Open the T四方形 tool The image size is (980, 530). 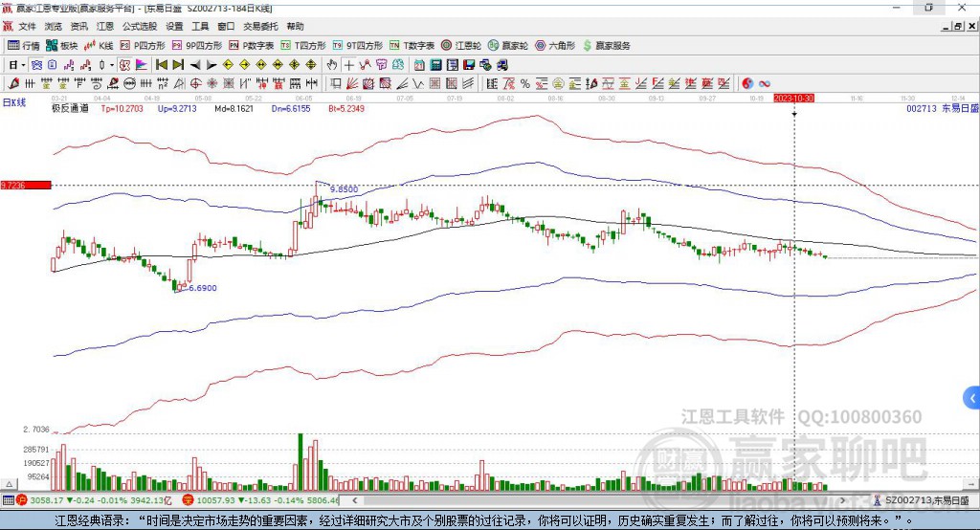click(303, 46)
